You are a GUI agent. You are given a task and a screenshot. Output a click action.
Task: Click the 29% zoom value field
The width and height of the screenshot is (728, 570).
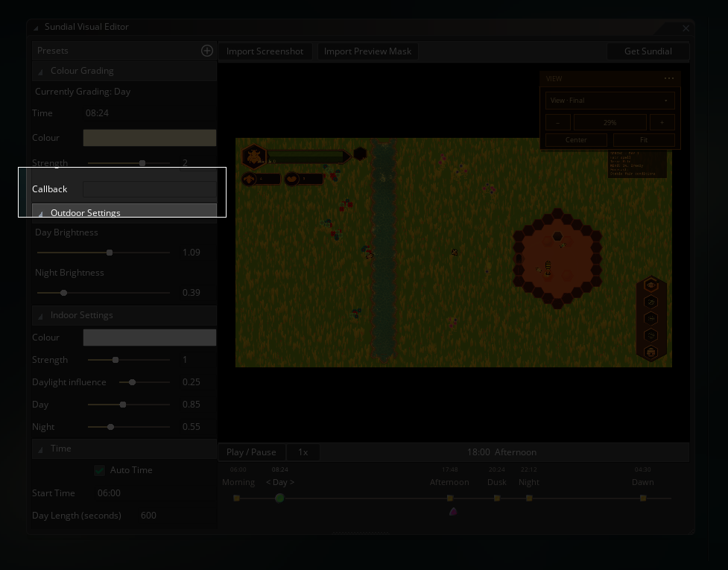pos(610,122)
